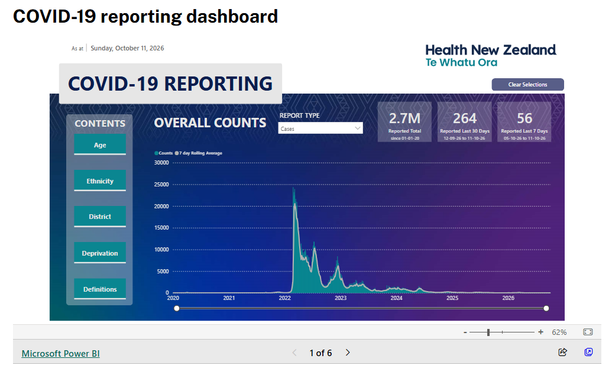Click the 'COVID-19 reporting dashboard' page title
612x377 pixels.
click(x=145, y=16)
